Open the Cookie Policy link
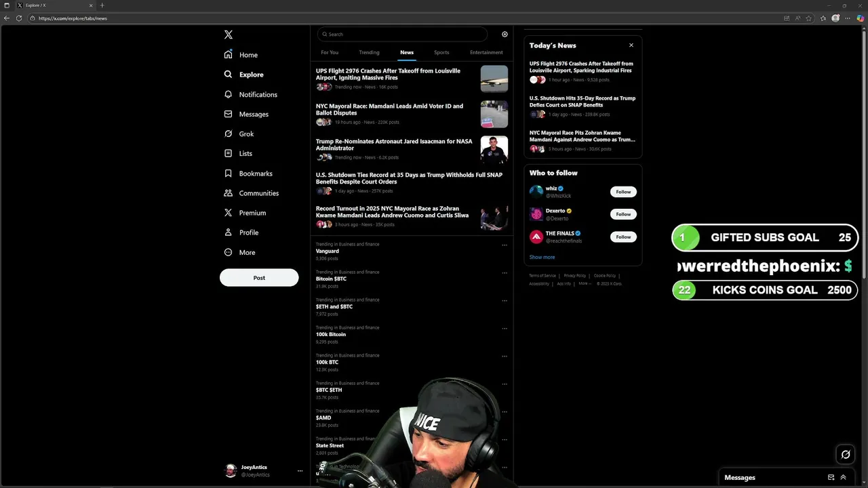868x488 pixels. (x=605, y=276)
